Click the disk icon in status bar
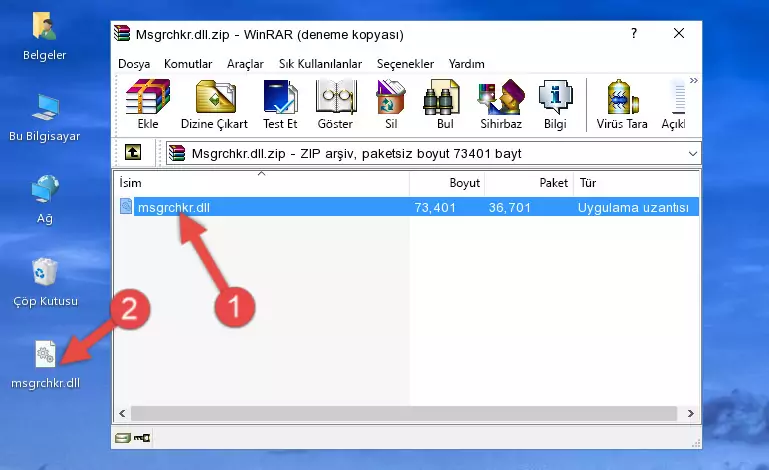This screenshot has height=470, width=769. pos(123,438)
